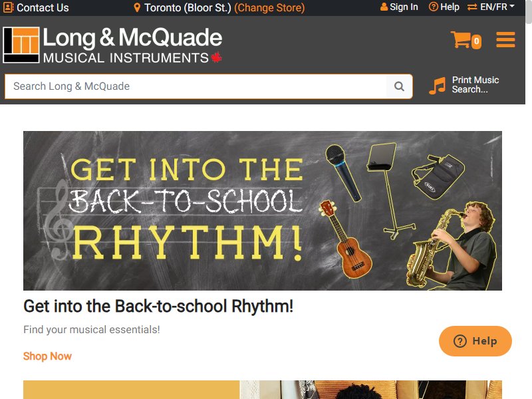
Task: Open the orange hamburger menu
Action: 505,40
